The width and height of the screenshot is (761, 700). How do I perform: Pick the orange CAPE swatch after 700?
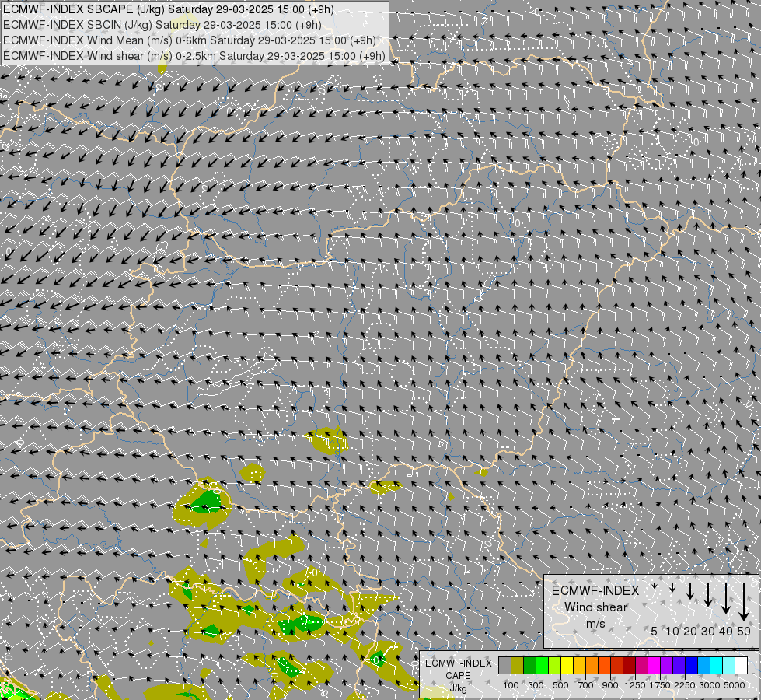(592, 666)
